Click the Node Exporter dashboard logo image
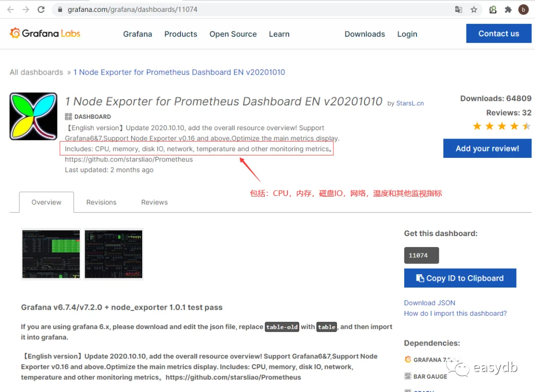The width and height of the screenshot is (535, 392). (x=34, y=116)
